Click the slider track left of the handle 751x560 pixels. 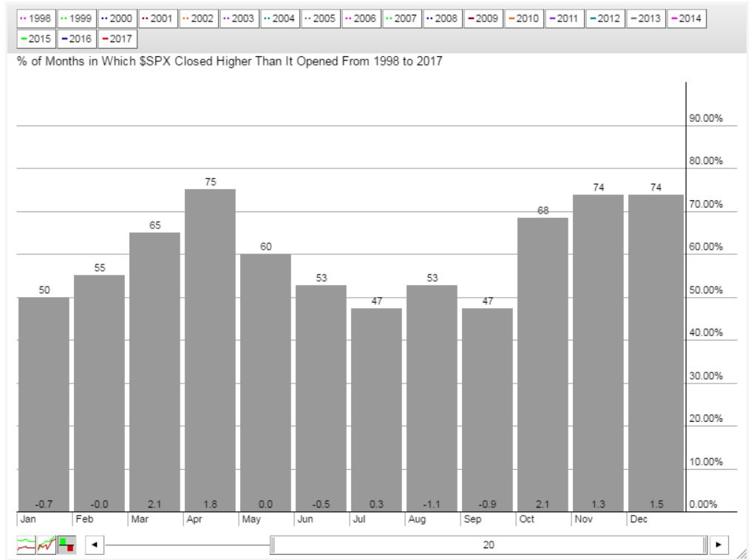tap(185, 545)
